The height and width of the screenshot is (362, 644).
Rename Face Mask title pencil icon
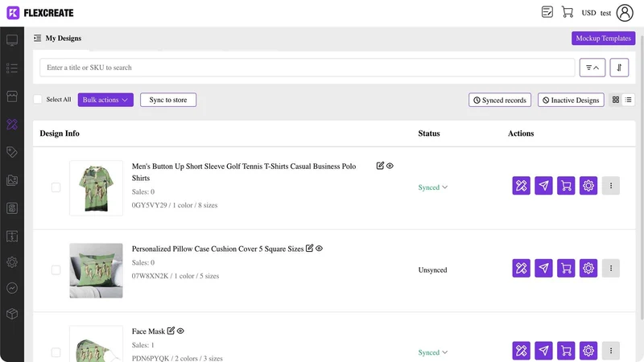pos(171,331)
